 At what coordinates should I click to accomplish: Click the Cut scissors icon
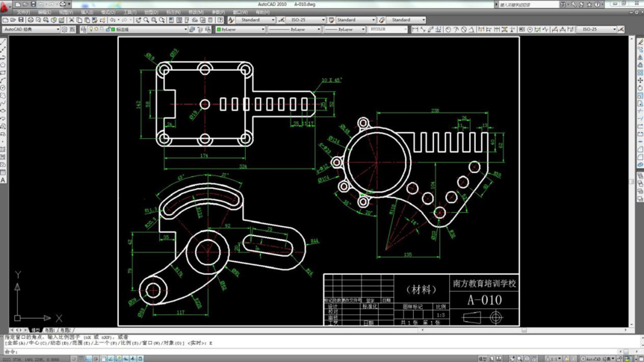coord(72,19)
